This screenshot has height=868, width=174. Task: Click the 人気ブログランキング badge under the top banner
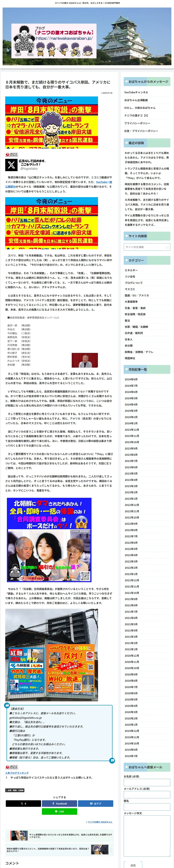click(x=11, y=154)
